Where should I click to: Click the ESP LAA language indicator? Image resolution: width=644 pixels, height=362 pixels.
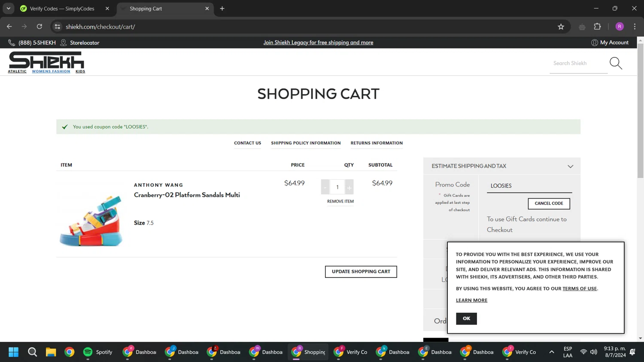pyautogui.click(x=568, y=352)
